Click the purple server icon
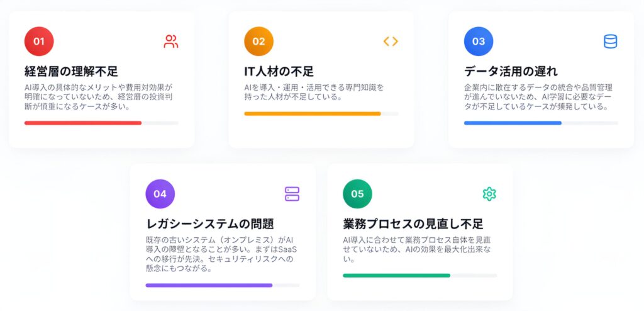The width and height of the screenshot is (644, 311). click(x=292, y=194)
